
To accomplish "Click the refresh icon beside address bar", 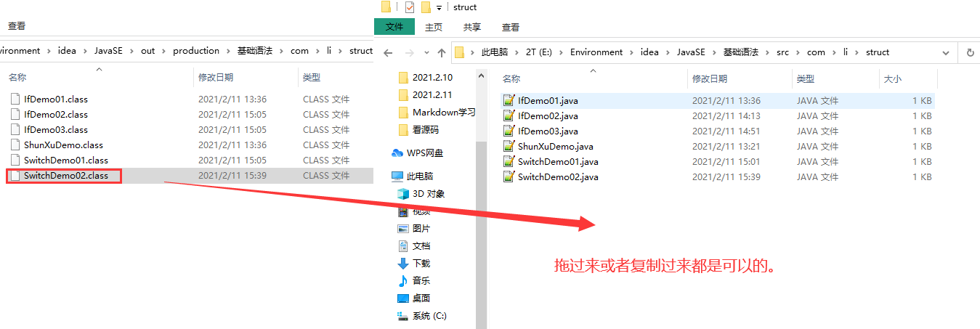I will pyautogui.click(x=970, y=52).
